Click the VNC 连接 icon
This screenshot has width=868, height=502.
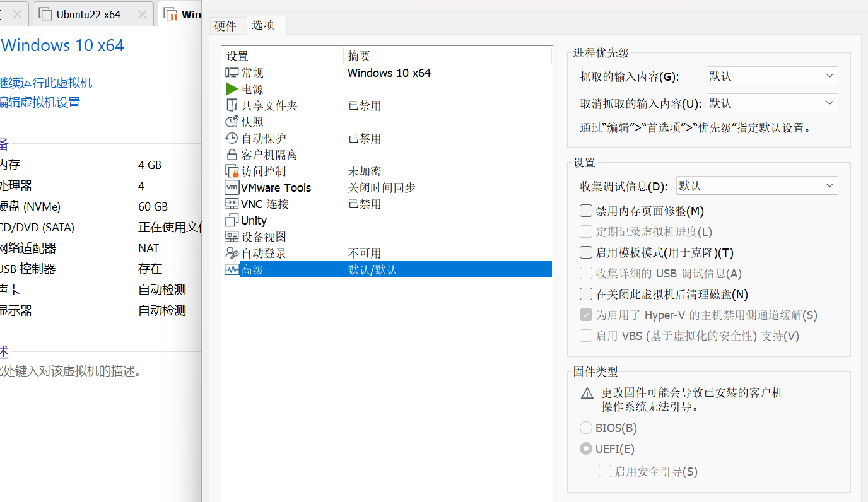(x=232, y=204)
